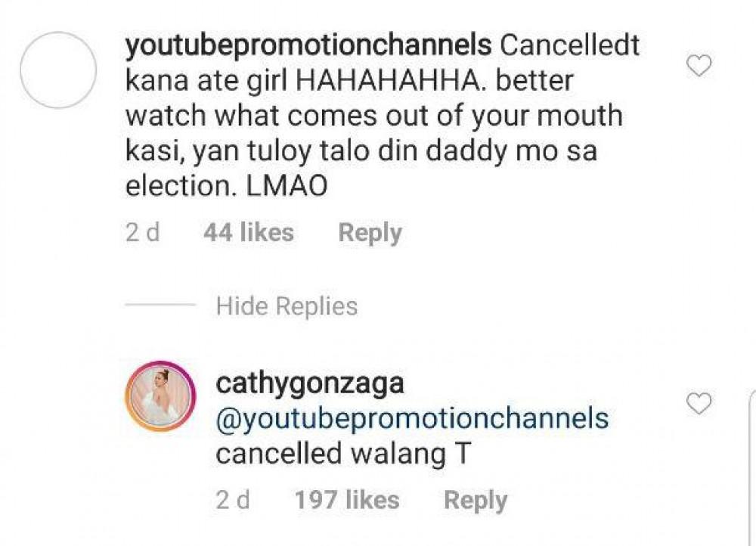Open cathygonzaga's profile picture

(x=160, y=398)
